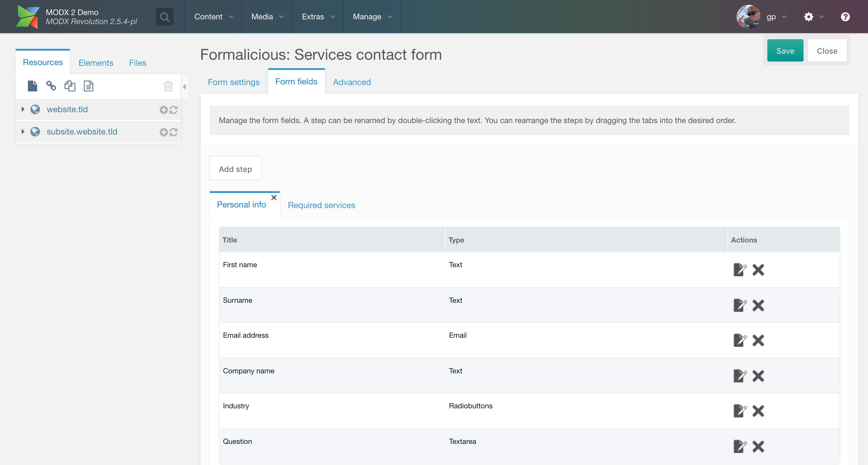This screenshot has height=465, width=868.
Task: Open the gear settings dropdown
Action: pyautogui.click(x=813, y=17)
